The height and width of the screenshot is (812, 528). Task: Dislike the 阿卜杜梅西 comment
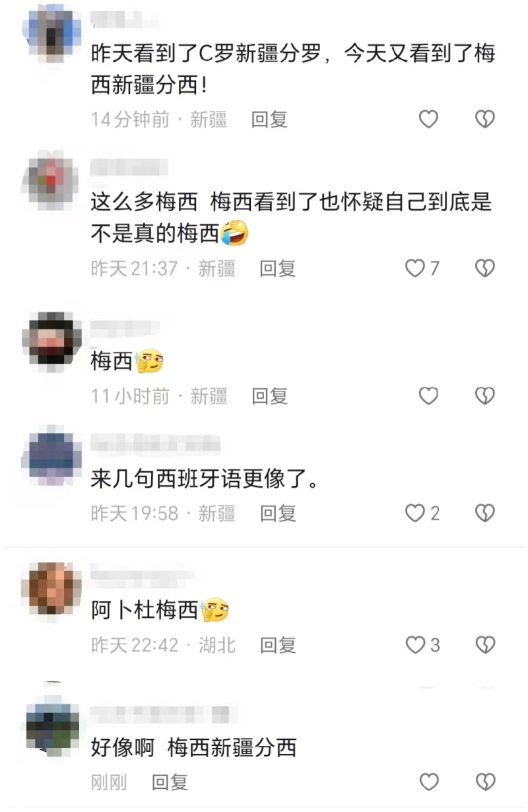pyautogui.click(x=485, y=645)
